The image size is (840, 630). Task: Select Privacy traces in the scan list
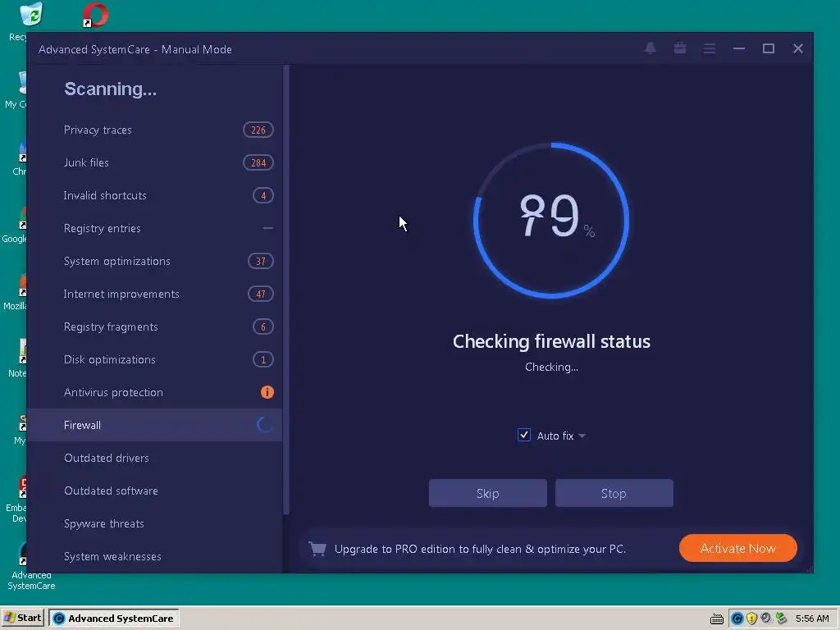pos(154,130)
